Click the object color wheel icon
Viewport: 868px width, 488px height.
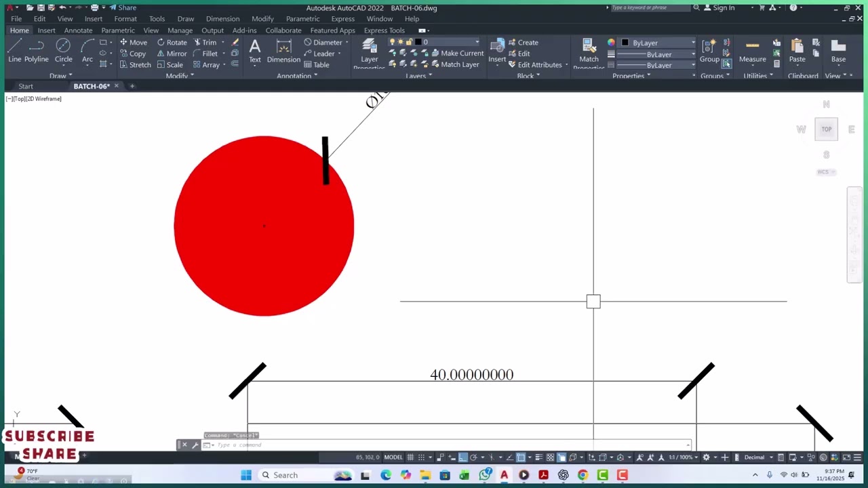click(611, 43)
